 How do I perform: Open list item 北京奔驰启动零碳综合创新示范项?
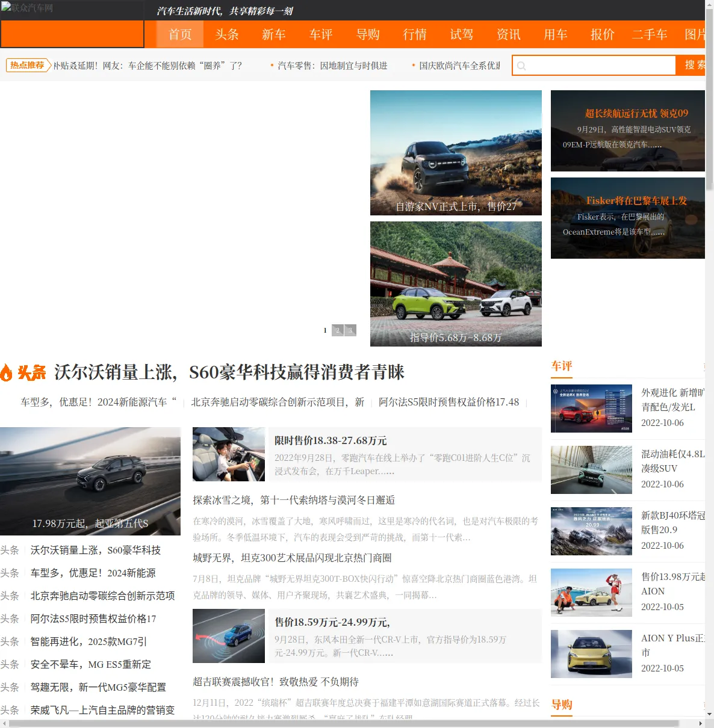pyautogui.click(x=103, y=596)
